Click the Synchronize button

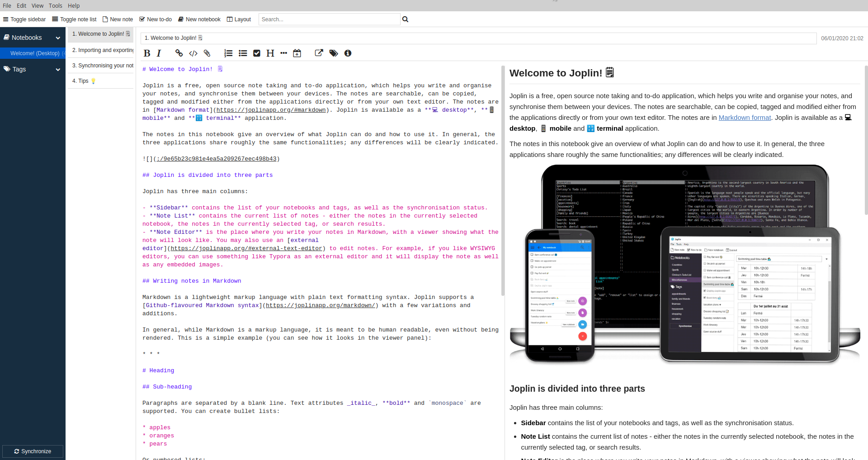click(x=33, y=451)
